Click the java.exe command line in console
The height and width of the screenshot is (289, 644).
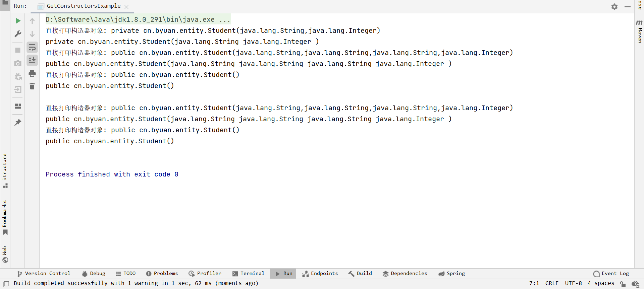pyautogui.click(x=138, y=19)
